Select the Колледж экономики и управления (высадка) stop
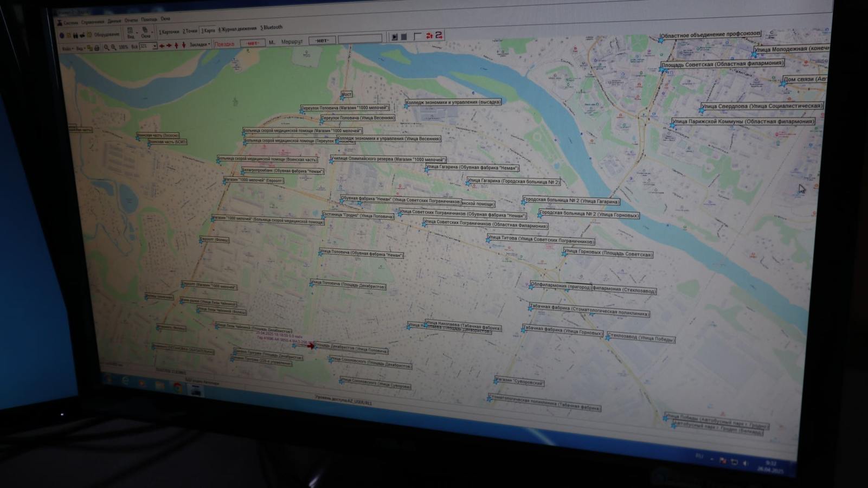Viewport: 868px width, 488px height. (453, 102)
